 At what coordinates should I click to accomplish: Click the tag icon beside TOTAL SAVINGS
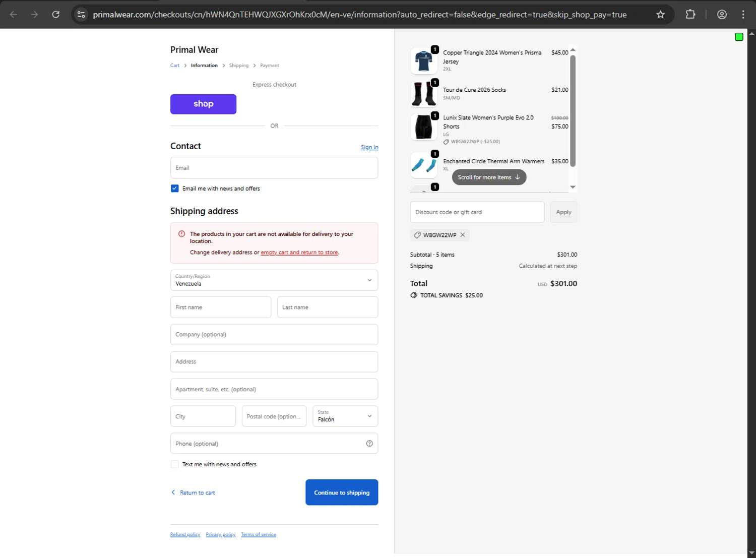point(414,295)
